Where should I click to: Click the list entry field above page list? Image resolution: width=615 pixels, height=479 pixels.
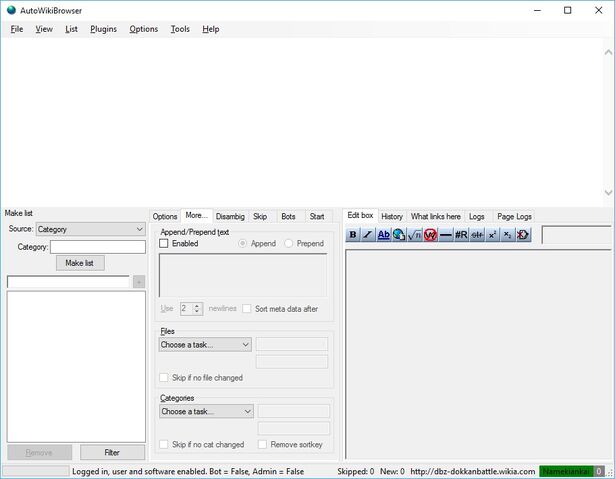(68, 282)
